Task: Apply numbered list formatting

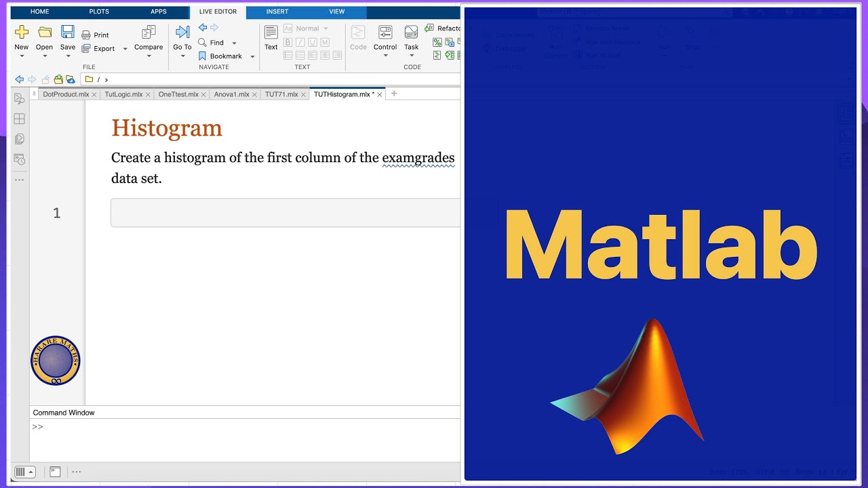Action: (x=300, y=55)
